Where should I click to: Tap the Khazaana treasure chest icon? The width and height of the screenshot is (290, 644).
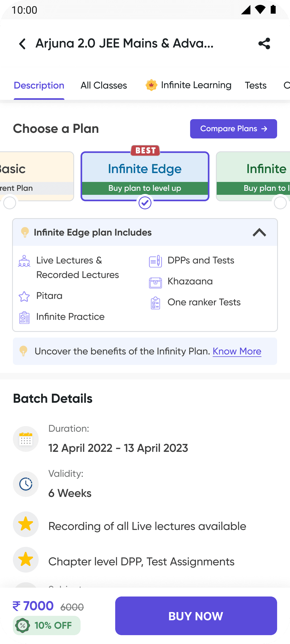coord(155,283)
